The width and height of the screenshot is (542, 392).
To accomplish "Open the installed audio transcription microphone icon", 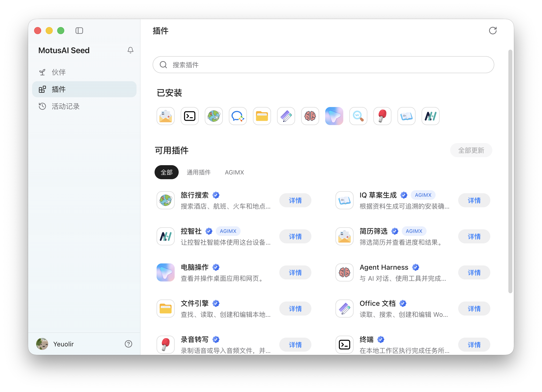I will (x=382, y=116).
